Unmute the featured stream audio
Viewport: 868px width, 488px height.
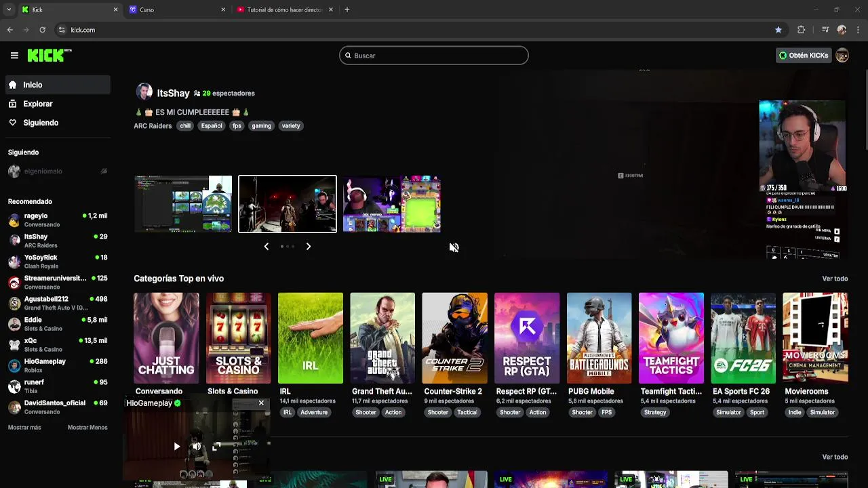click(454, 247)
